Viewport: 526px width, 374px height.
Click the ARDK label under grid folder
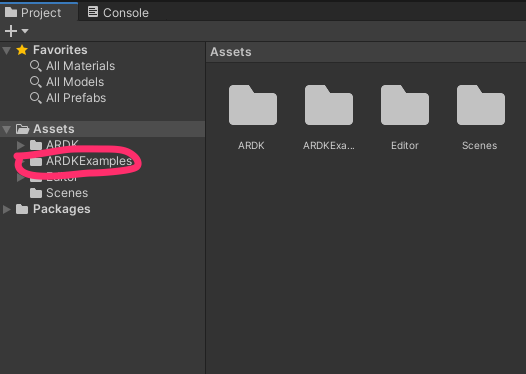[251, 146]
